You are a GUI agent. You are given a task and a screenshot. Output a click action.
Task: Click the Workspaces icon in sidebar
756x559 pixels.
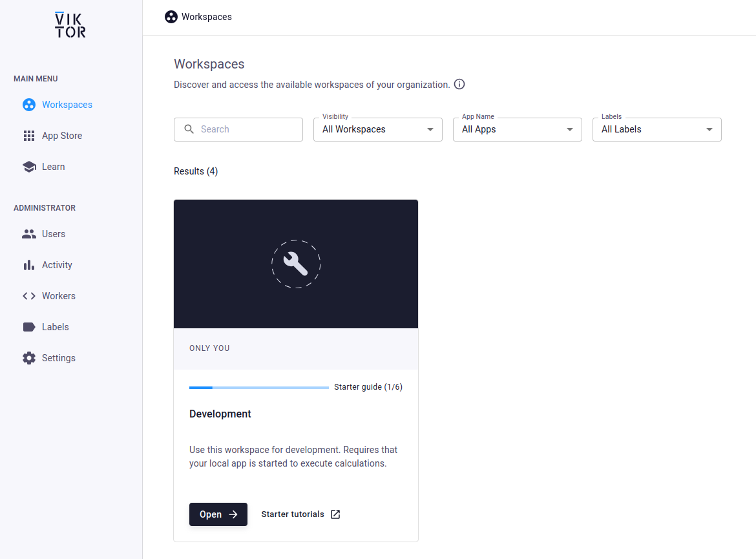(x=29, y=105)
